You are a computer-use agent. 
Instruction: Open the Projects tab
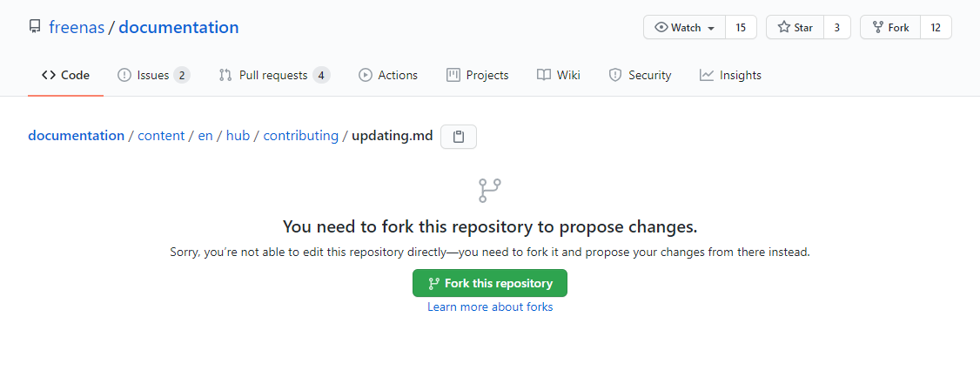477,75
